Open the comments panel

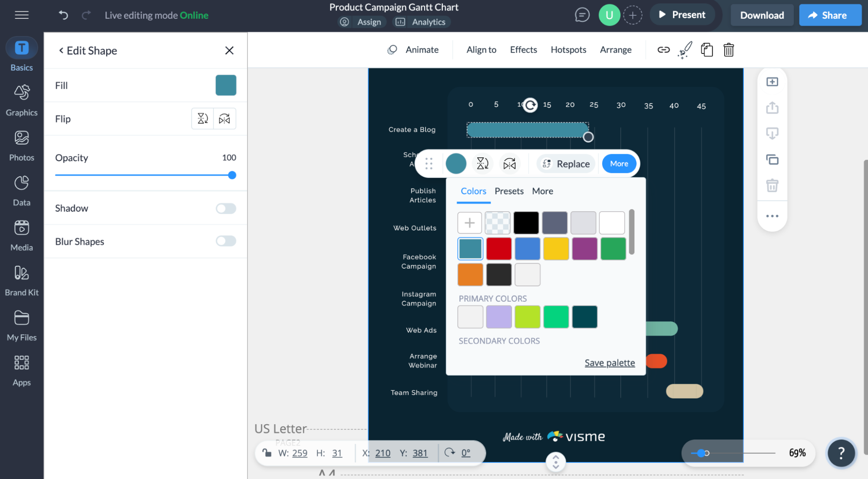tap(582, 14)
